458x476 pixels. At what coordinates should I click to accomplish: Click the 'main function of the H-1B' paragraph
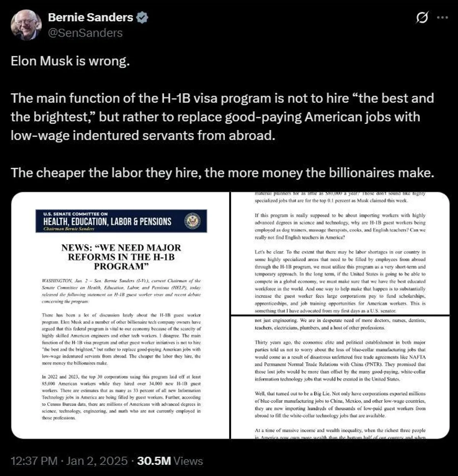click(222, 117)
